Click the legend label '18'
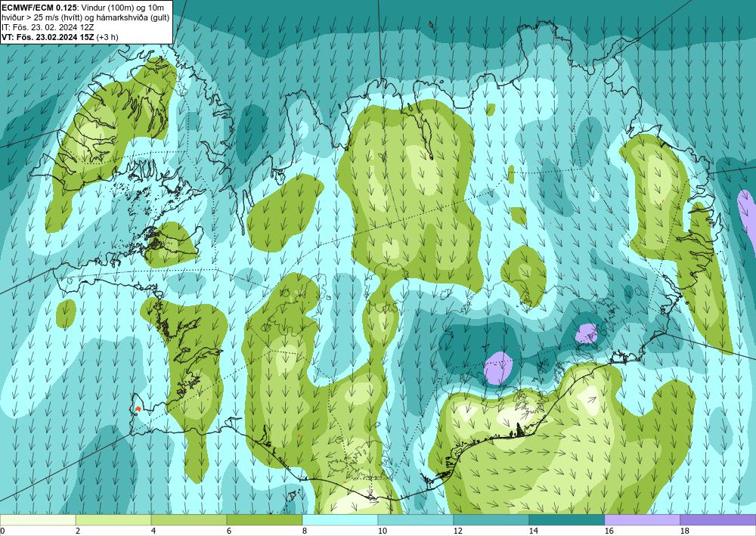756x536 pixels. [x=685, y=531]
